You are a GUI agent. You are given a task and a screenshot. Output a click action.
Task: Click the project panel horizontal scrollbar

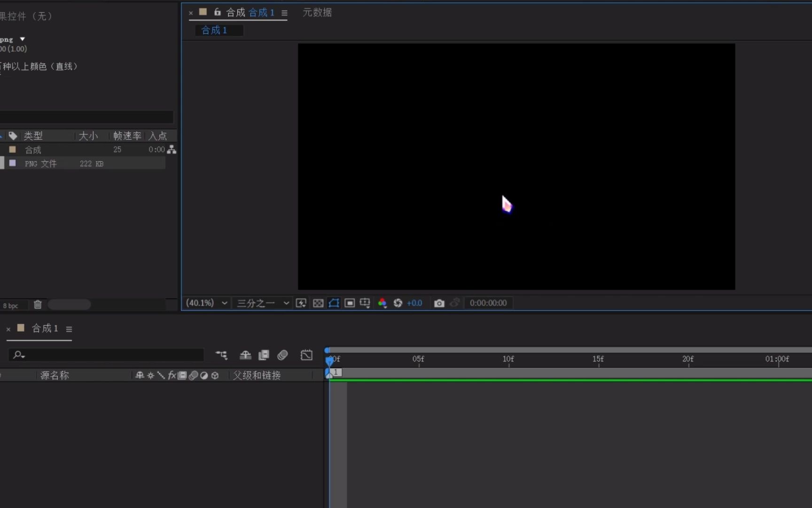tap(69, 305)
